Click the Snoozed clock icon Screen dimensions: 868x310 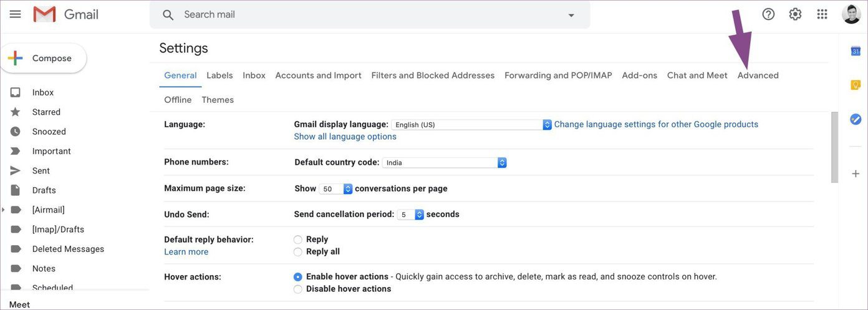(16, 132)
